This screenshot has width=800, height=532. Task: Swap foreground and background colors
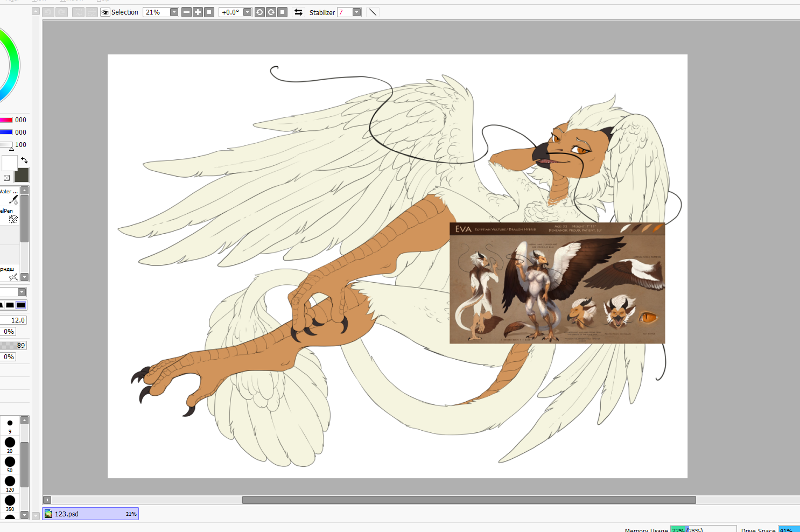24,160
